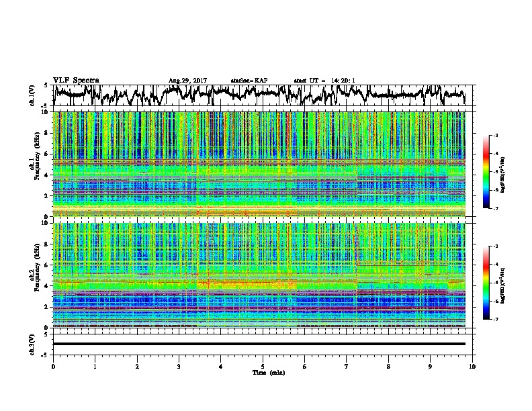Click the time axis tick label '7'

347,366
